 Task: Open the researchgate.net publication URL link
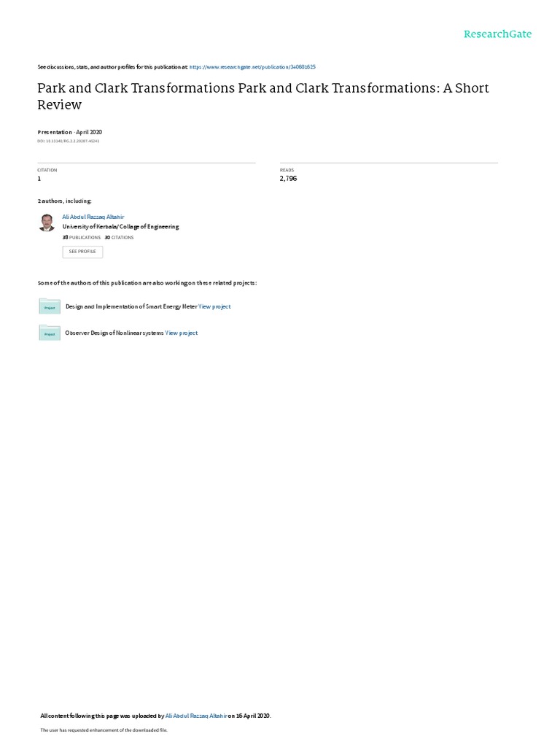coord(252,67)
